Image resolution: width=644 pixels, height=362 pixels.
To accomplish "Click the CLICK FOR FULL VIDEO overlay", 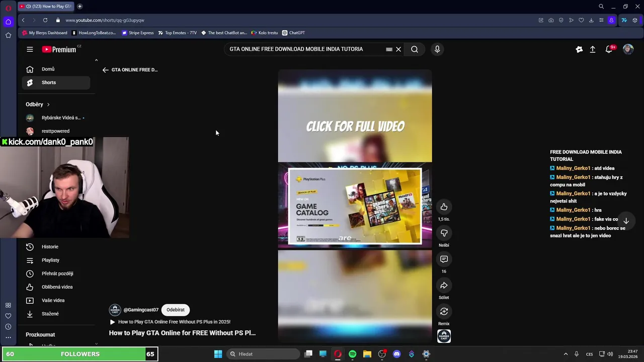I will tap(355, 126).
